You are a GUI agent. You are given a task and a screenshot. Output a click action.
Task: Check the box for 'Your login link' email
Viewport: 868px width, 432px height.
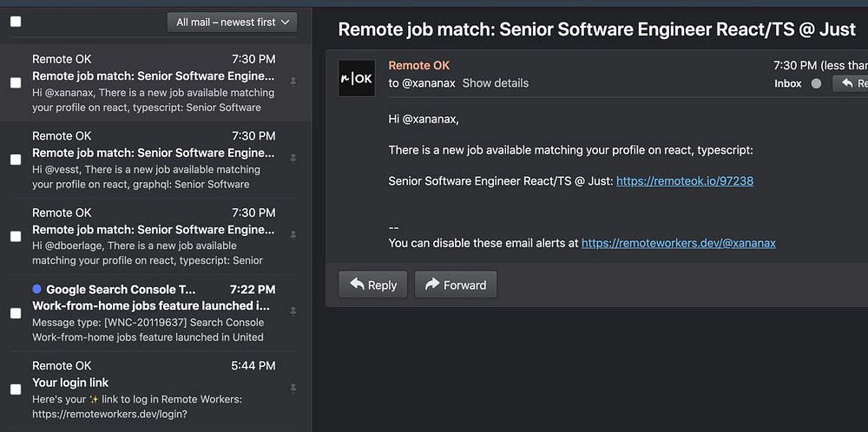point(16,389)
